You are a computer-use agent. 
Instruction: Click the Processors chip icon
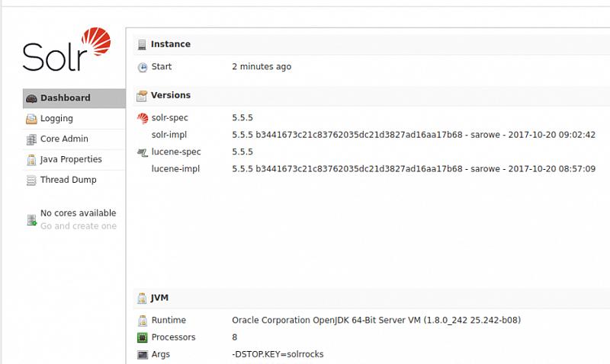coord(143,338)
